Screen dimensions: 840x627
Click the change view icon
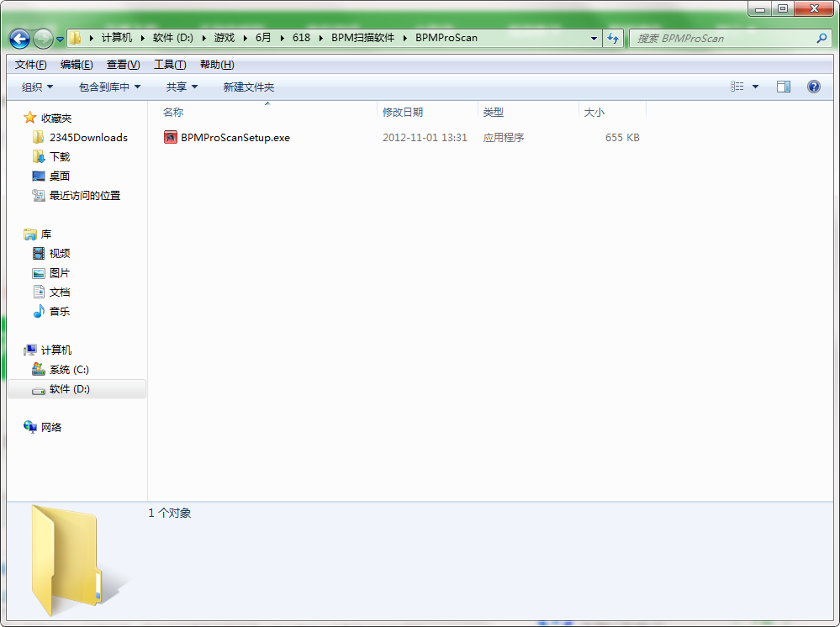tap(737, 87)
